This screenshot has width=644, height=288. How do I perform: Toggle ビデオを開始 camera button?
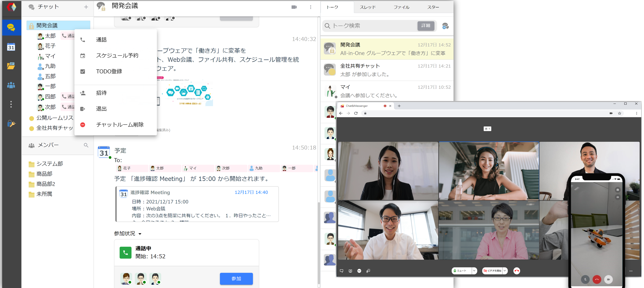[x=492, y=271]
